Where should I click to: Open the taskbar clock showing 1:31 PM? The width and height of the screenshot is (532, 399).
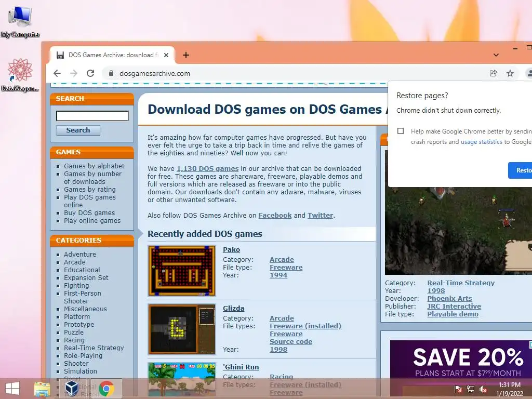click(x=510, y=389)
